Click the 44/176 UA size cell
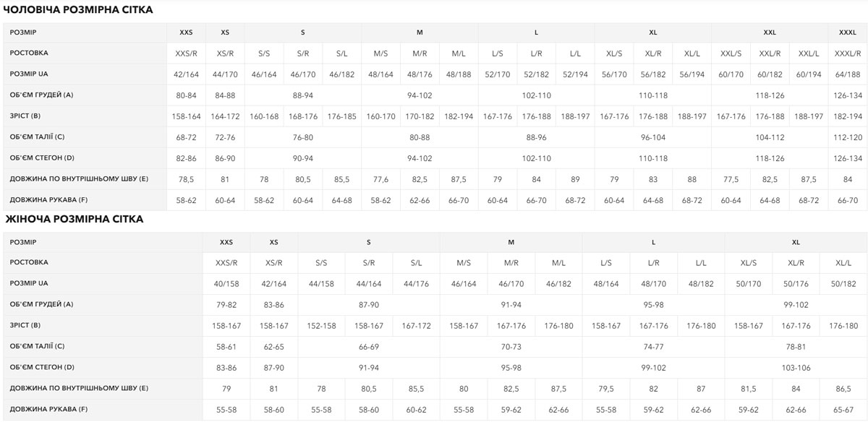Image resolution: width=868 pixels, height=422 pixels. (416, 284)
